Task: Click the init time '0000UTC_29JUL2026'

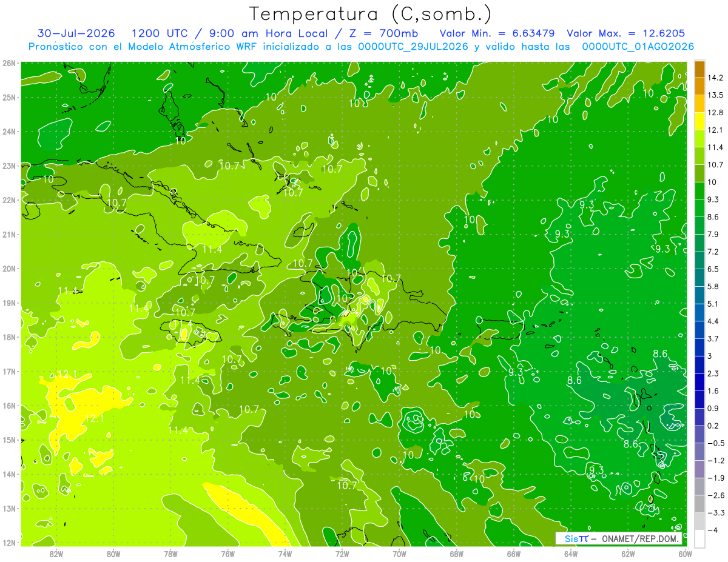Action: click(413, 47)
